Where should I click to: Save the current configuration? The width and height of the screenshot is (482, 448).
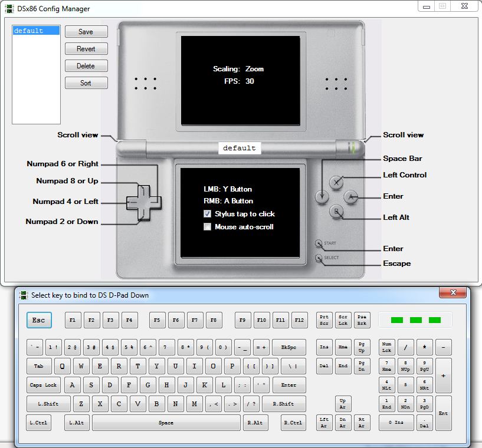click(86, 32)
